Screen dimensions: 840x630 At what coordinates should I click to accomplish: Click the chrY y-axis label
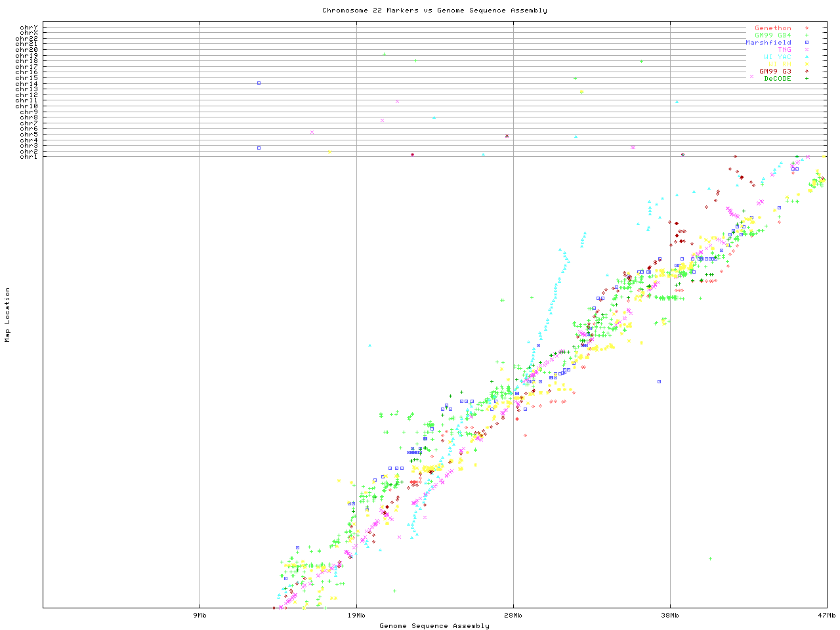point(29,28)
